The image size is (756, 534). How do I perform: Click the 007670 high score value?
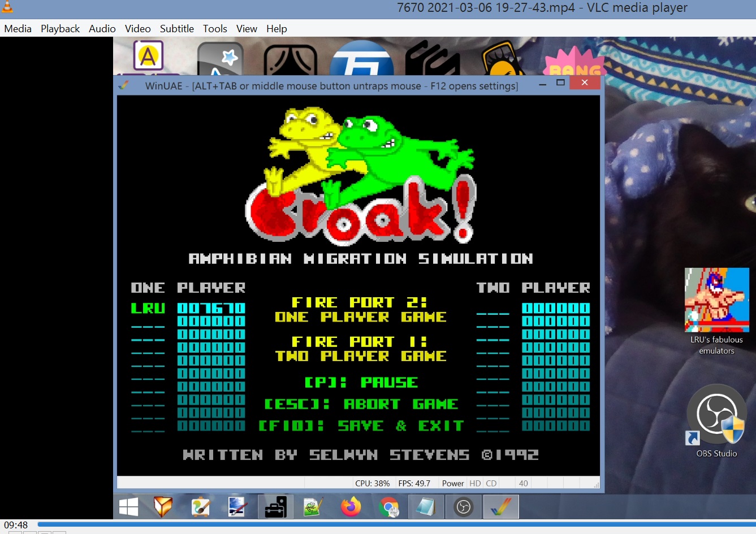pyautogui.click(x=211, y=308)
